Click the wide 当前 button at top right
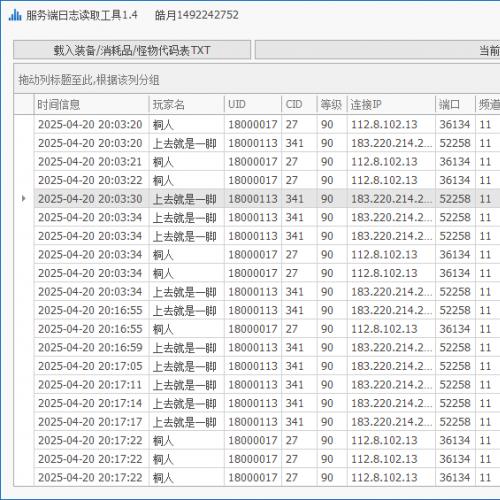 pyautogui.click(x=377, y=50)
